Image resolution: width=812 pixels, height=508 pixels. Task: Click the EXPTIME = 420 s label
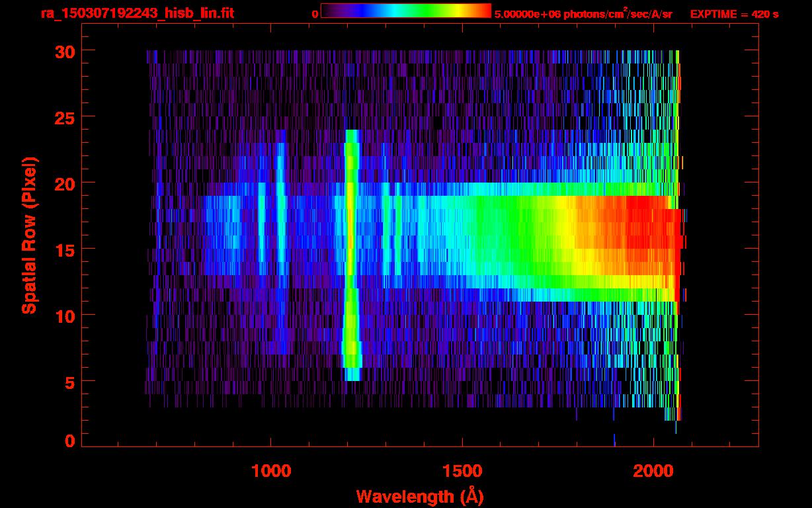pyautogui.click(x=734, y=15)
